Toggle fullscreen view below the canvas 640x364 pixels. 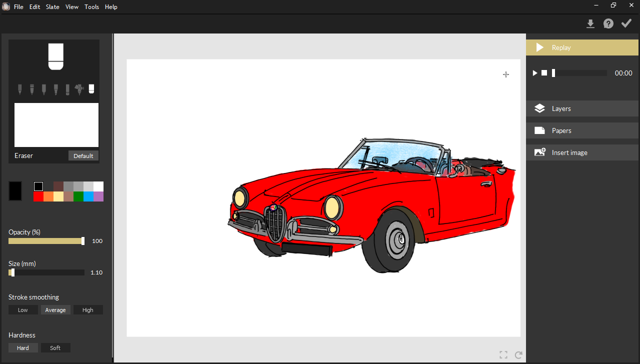click(503, 355)
